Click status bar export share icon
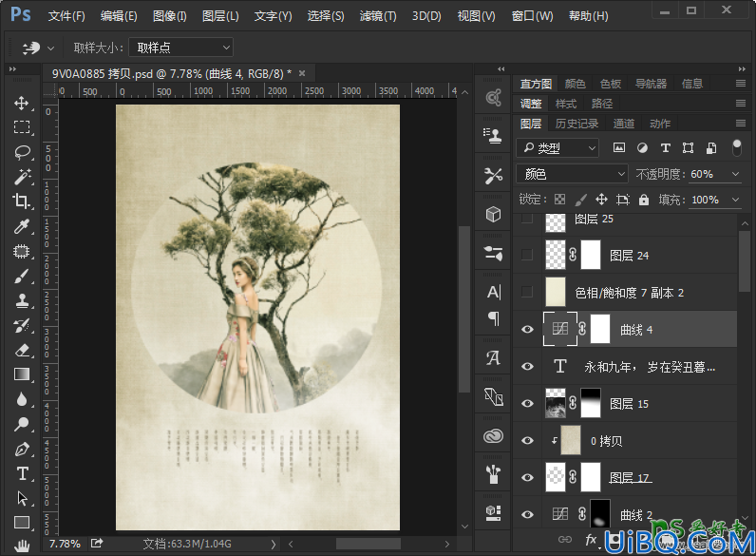 (x=97, y=544)
